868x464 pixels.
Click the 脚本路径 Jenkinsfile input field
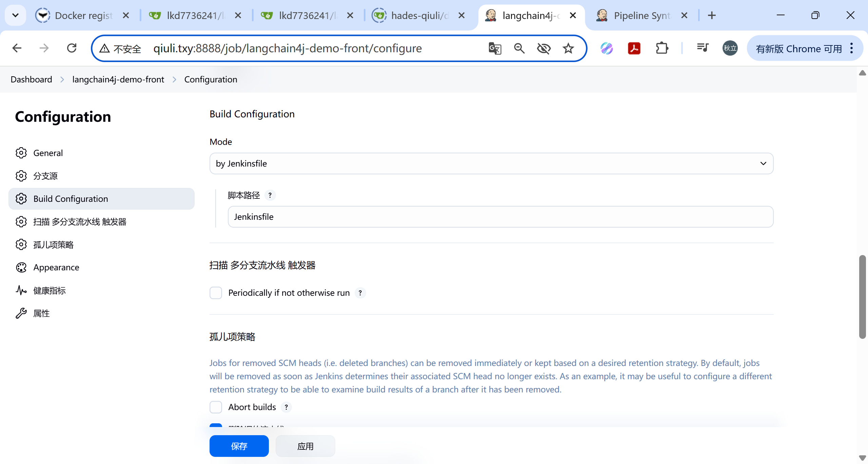click(x=500, y=217)
